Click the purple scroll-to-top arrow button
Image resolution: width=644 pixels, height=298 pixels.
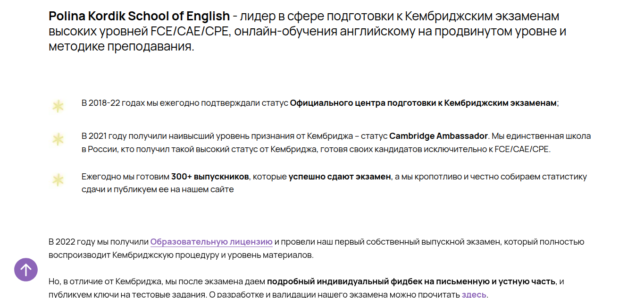[x=26, y=270]
